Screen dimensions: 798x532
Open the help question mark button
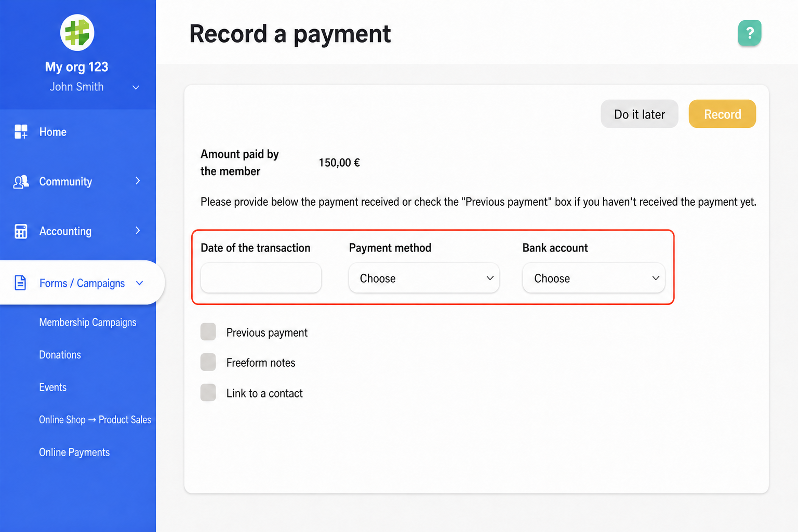click(750, 33)
